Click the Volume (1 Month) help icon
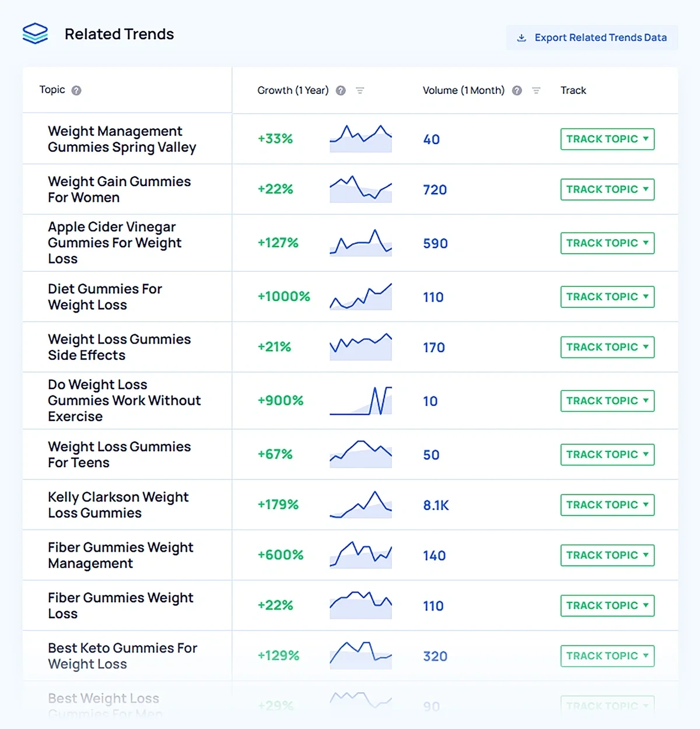 point(517,90)
